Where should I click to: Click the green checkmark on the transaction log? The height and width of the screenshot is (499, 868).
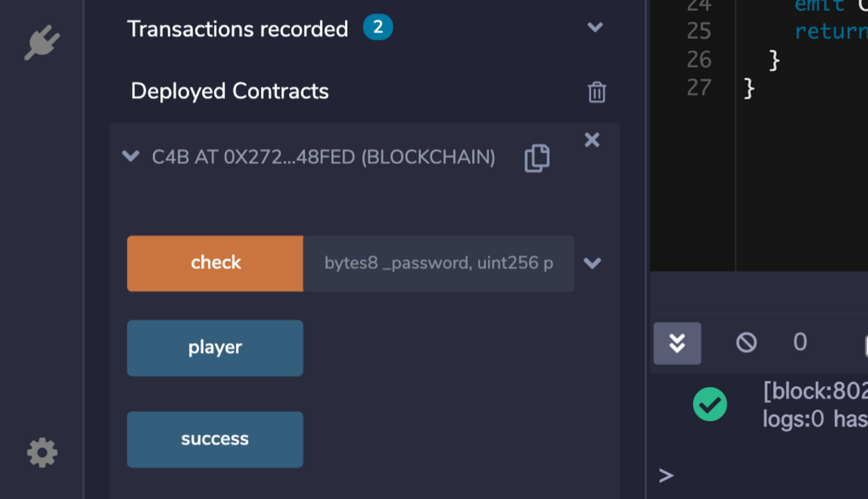tap(710, 404)
